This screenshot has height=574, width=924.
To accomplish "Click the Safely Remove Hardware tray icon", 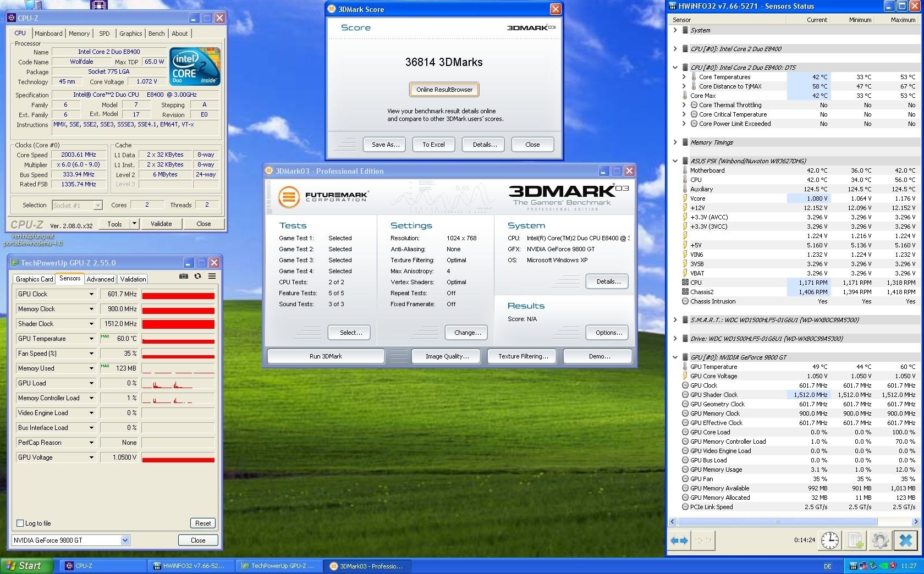I will pyautogui.click(x=873, y=566).
